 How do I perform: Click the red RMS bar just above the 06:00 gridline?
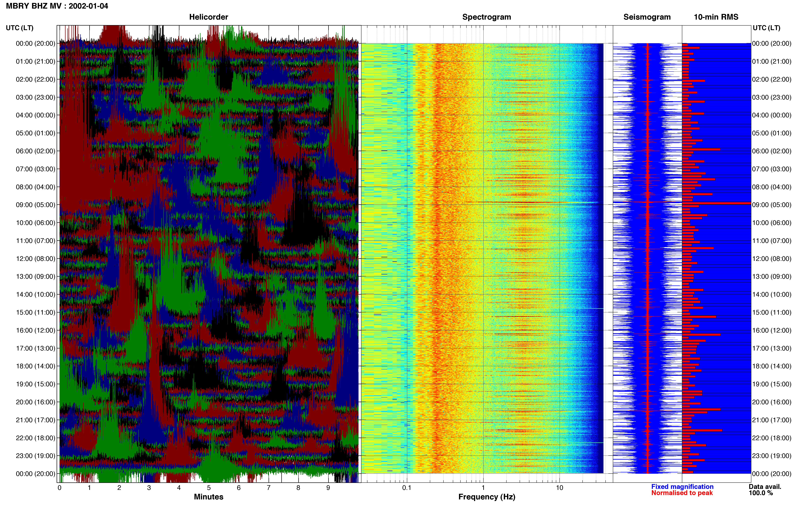tap(701, 149)
